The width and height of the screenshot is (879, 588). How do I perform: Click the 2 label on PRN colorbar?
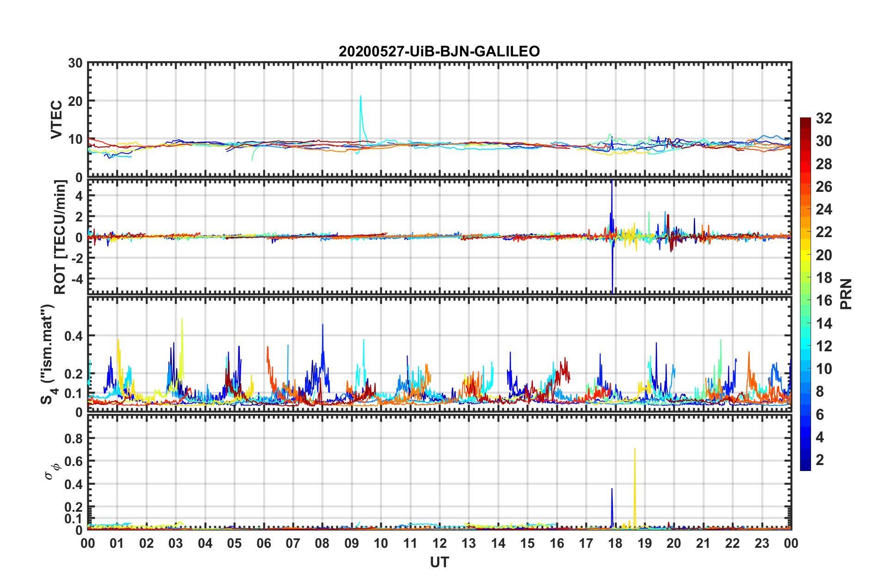820,460
